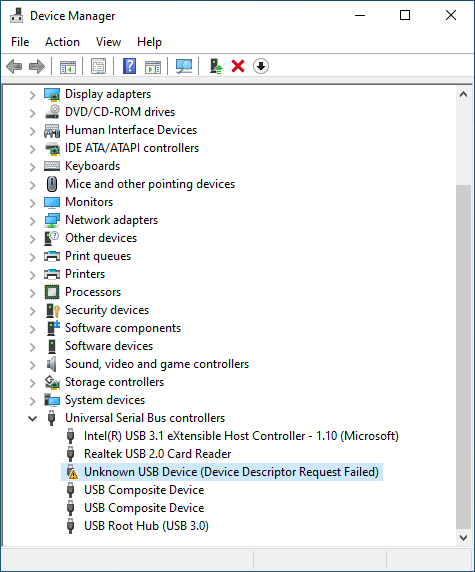Screen dimensions: 475x572
Task: Click the scrollbar up arrow
Action: [x=463, y=94]
